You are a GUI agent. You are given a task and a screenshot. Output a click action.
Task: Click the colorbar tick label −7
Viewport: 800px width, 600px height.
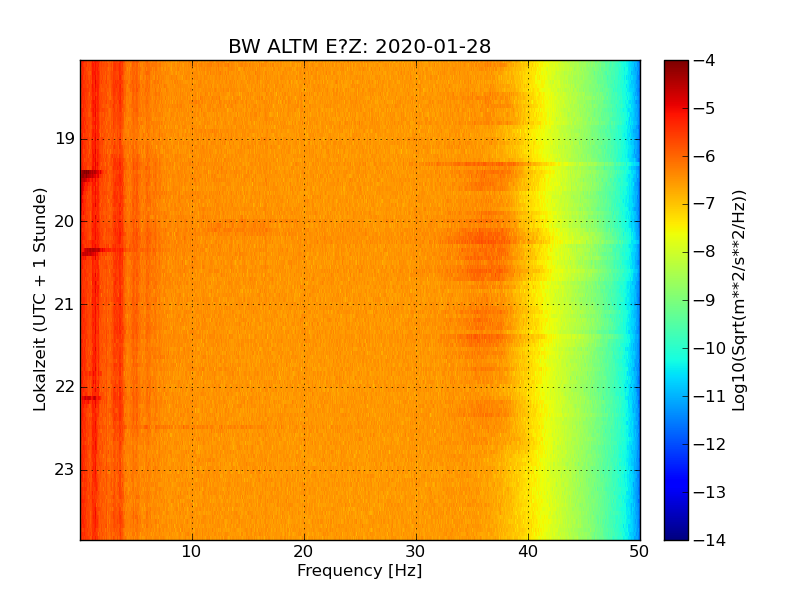point(705,204)
